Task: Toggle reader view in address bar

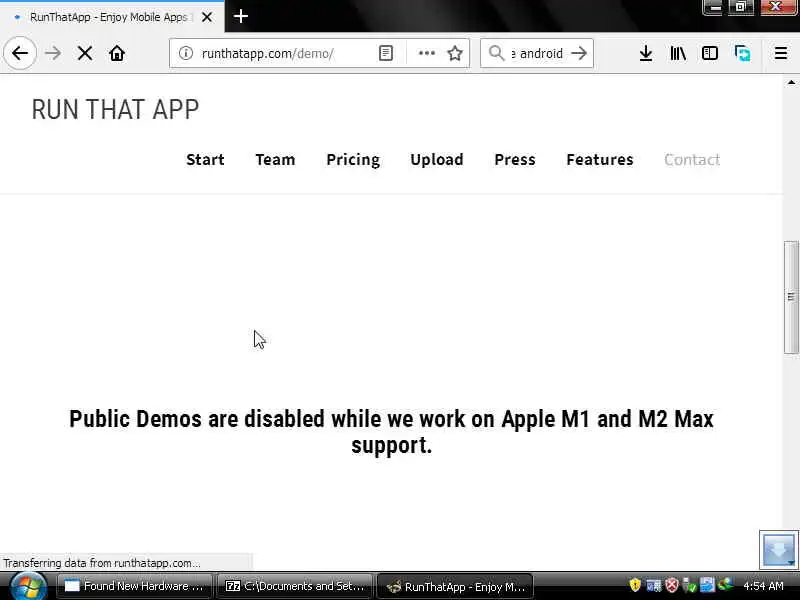Action: tap(386, 53)
